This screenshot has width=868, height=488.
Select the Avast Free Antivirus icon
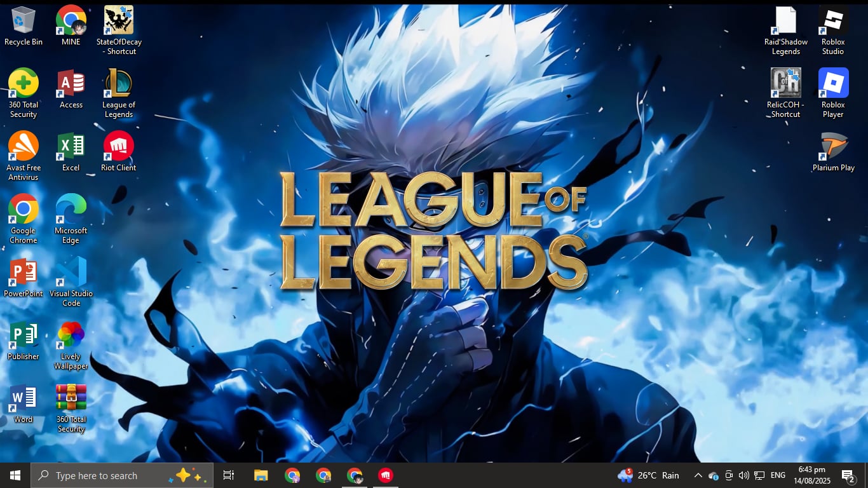[x=24, y=156]
